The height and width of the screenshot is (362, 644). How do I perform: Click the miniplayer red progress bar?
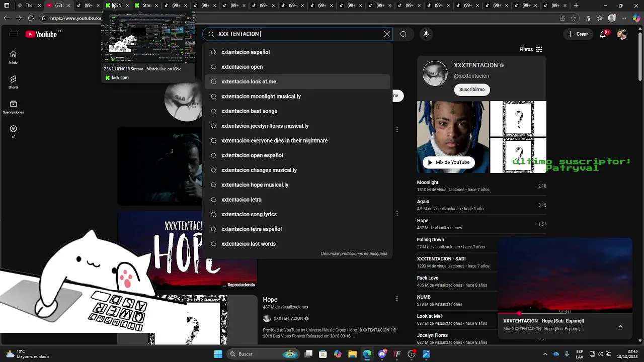pyautogui.click(x=565, y=313)
